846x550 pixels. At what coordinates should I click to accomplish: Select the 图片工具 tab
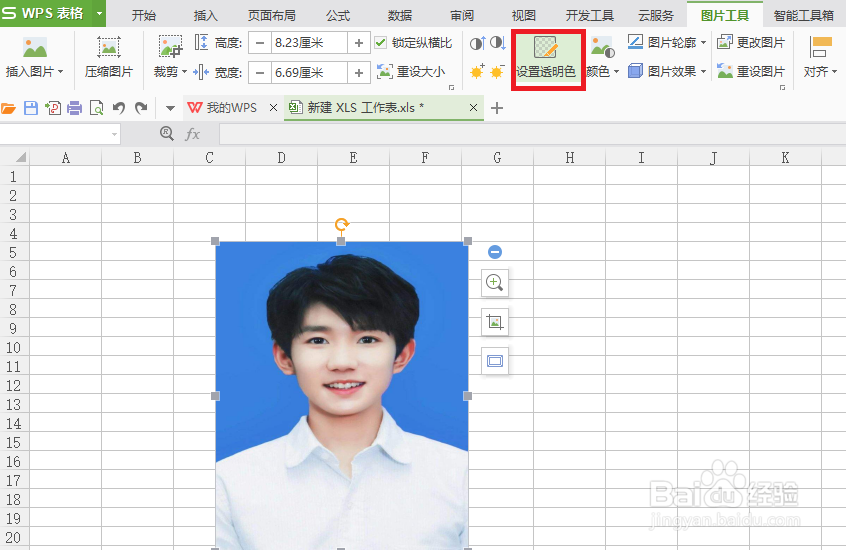[x=725, y=15]
